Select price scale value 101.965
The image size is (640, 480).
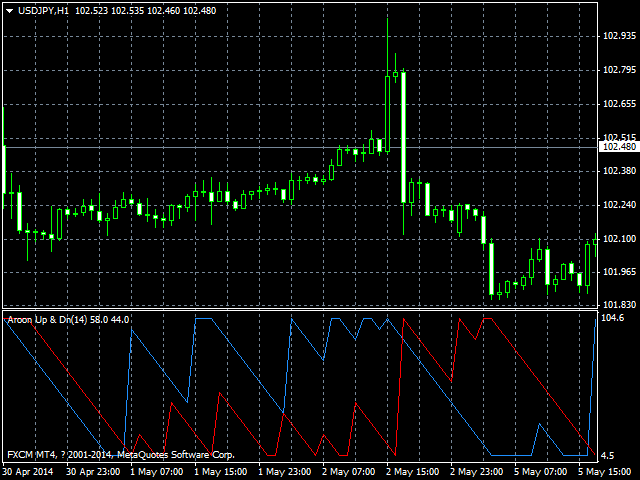pos(619,272)
